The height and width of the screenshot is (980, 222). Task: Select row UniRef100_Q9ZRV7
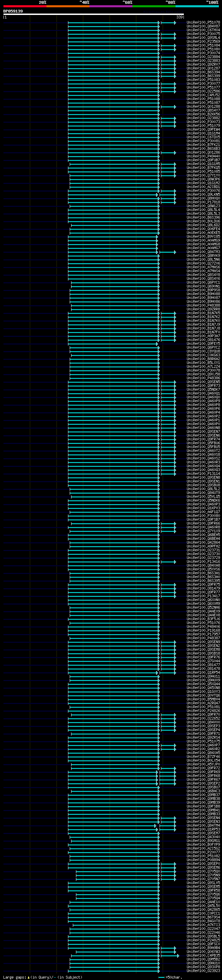(x=203, y=64)
